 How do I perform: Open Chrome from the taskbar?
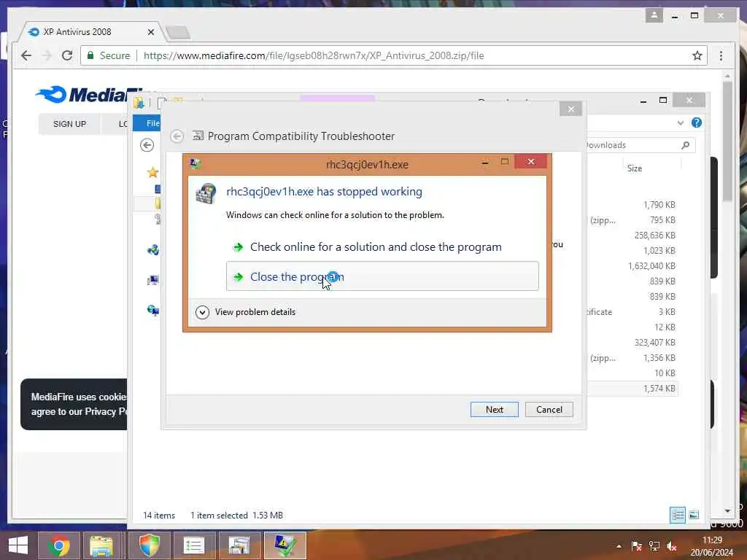(58, 545)
